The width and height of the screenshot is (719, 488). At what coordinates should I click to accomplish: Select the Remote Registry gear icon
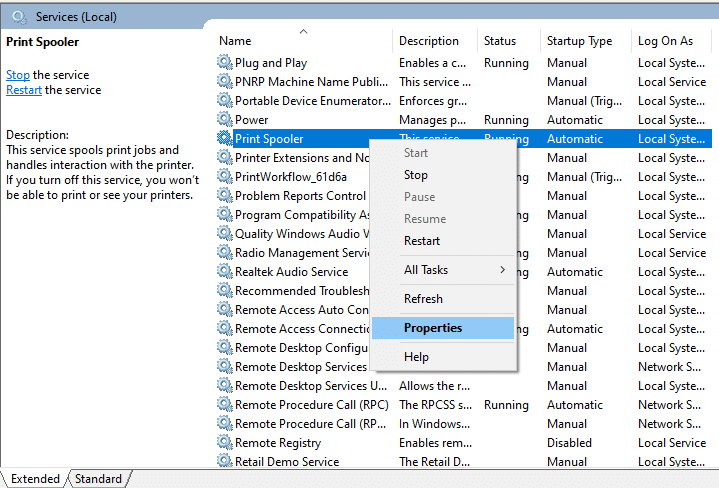[224, 443]
